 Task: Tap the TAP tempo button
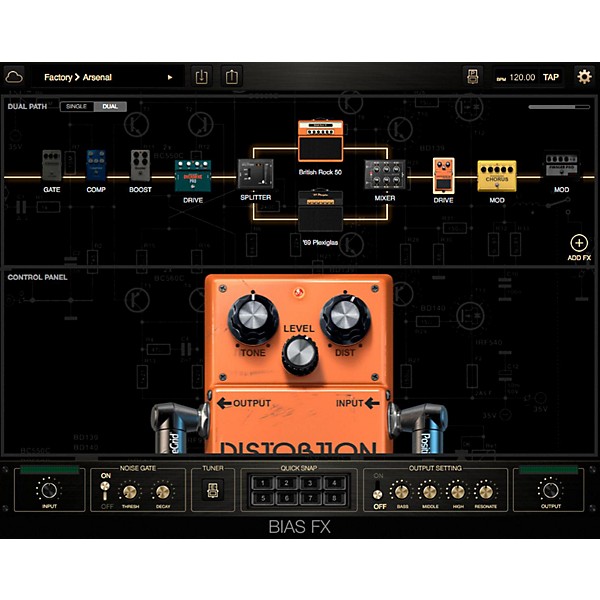pos(551,77)
